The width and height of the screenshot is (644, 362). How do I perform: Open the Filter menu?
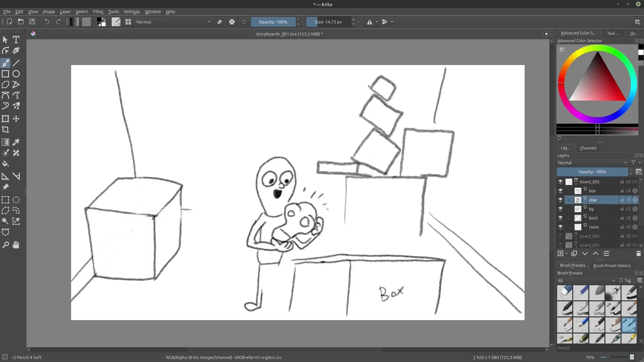[98, 11]
